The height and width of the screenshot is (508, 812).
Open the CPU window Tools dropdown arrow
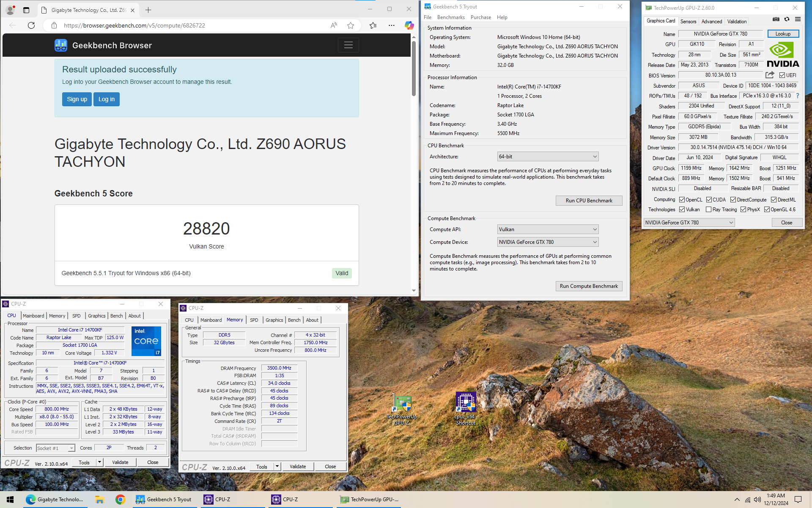click(x=99, y=462)
